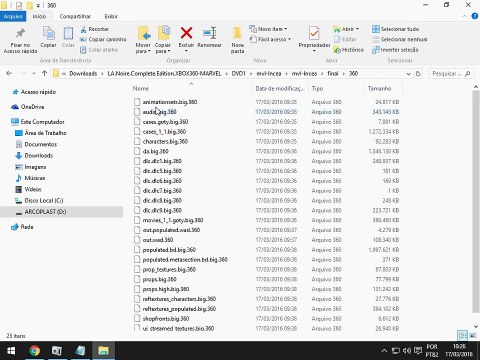Screen dimensions: 480x360
Task: Click the Pesquisar search field
Action: click(x=451, y=74)
